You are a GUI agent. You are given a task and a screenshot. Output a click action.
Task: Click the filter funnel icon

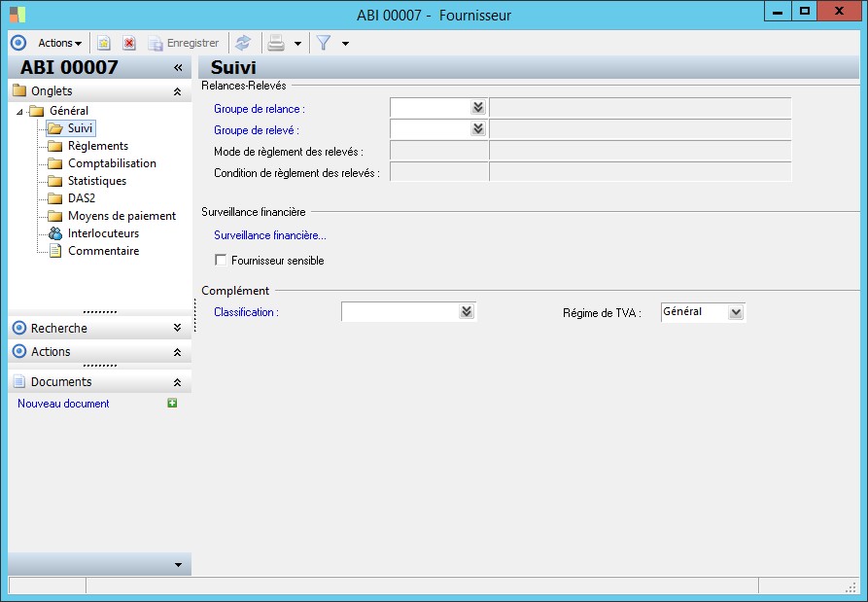(324, 43)
